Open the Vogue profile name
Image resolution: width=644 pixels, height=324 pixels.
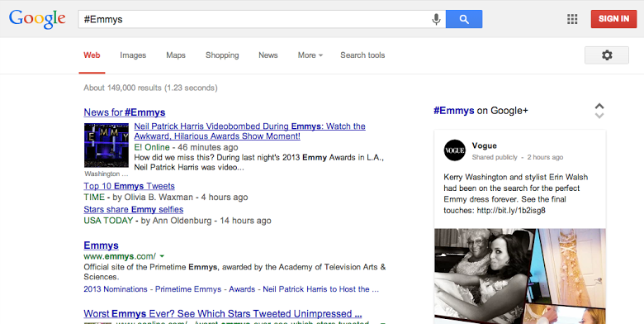(x=484, y=145)
